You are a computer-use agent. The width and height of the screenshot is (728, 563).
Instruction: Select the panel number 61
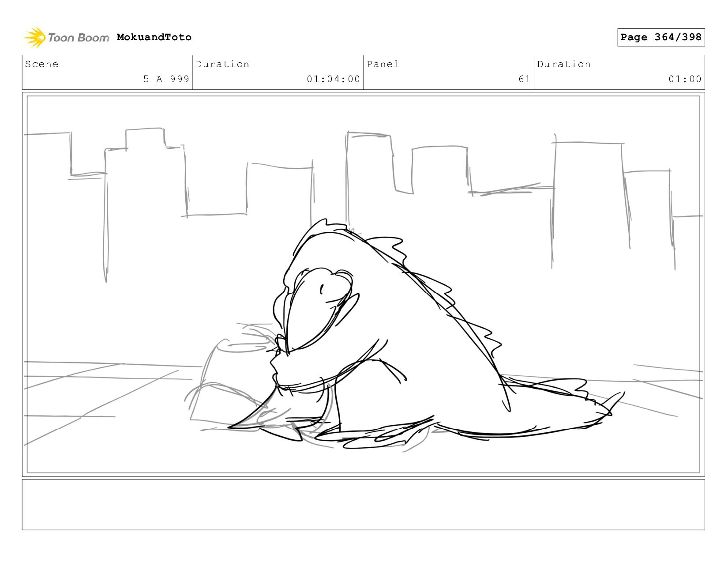(x=525, y=79)
